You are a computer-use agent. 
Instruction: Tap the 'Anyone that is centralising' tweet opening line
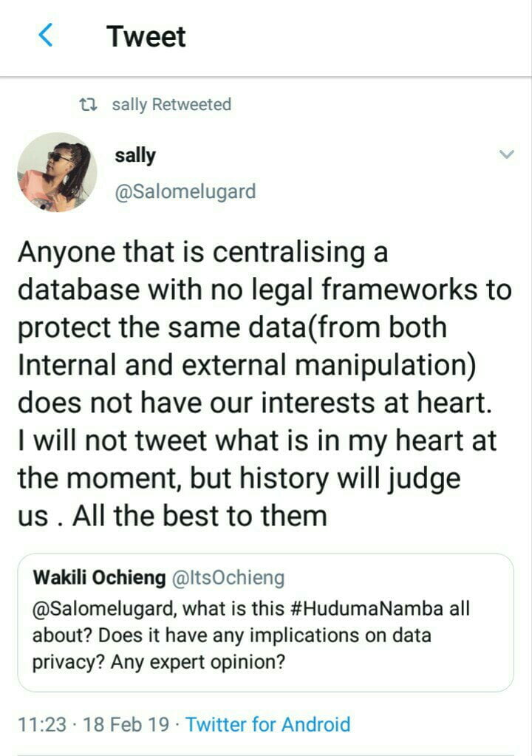click(x=202, y=253)
